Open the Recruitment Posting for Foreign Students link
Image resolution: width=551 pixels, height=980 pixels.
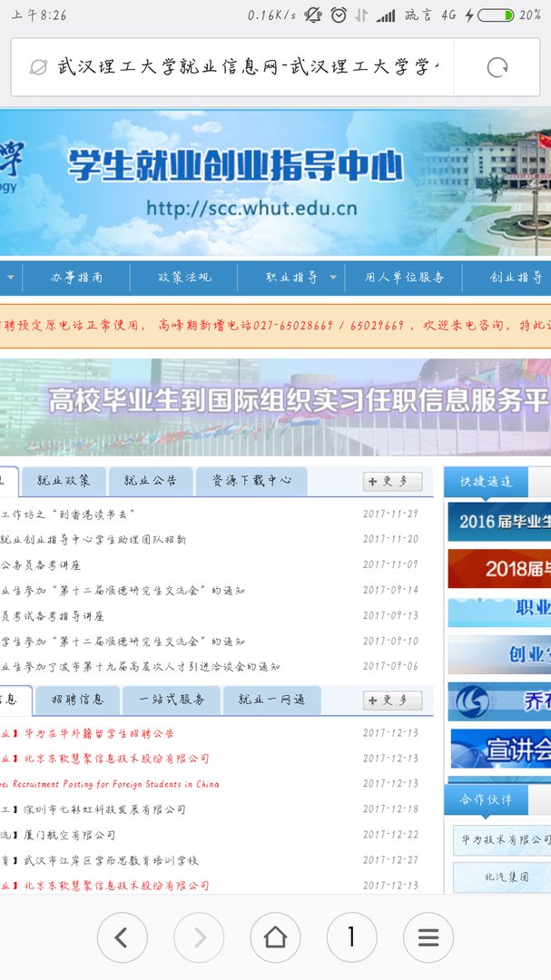point(110,784)
